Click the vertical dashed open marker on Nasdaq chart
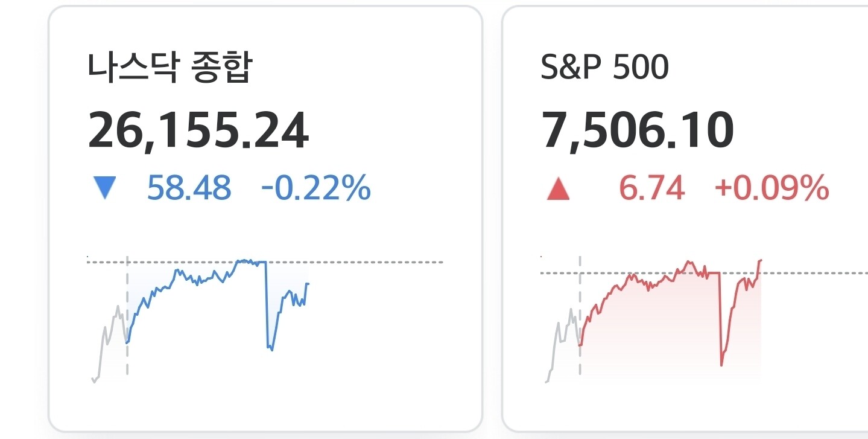Image resolution: width=868 pixels, height=439 pixels. tap(127, 316)
